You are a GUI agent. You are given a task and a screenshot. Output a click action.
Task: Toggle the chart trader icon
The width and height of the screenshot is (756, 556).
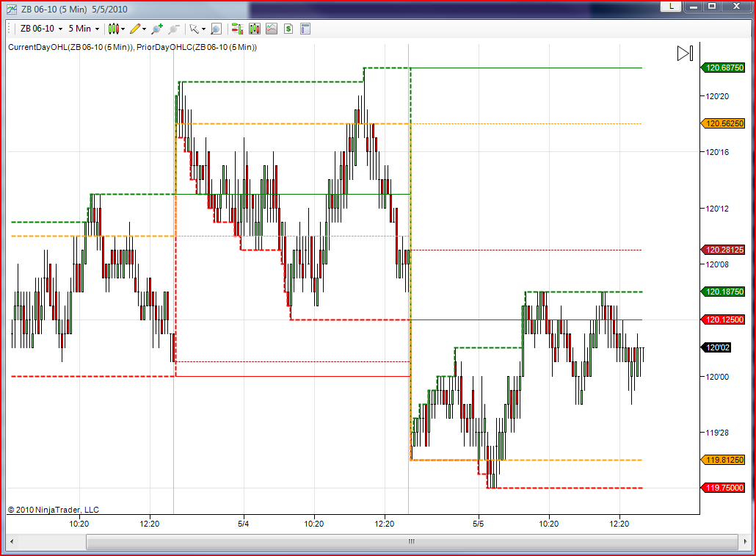pos(237,29)
